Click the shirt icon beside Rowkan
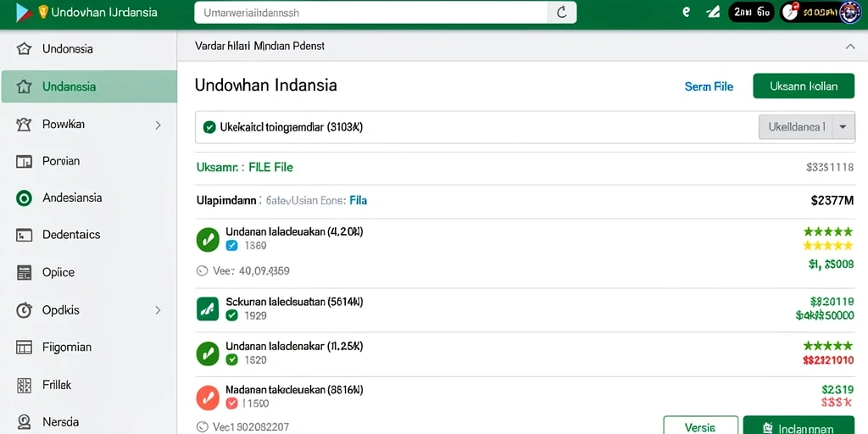 [24, 124]
